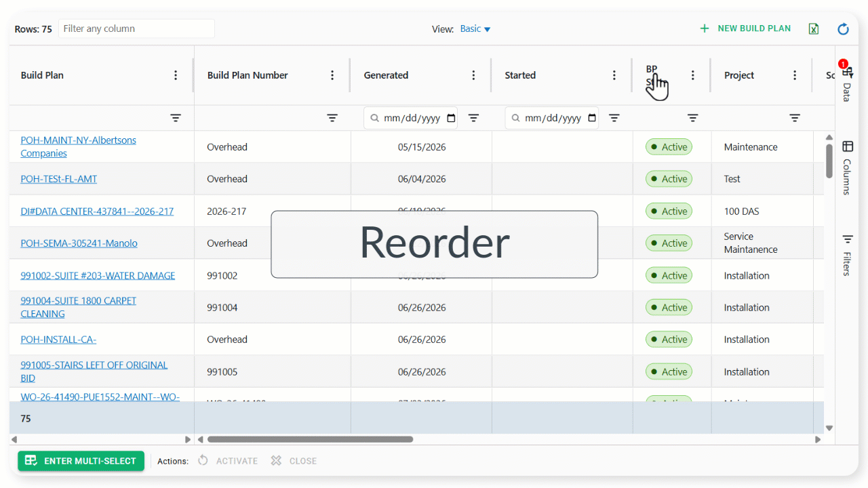The image size is (868, 488).
Task: Select the Test project cell
Action: point(762,179)
